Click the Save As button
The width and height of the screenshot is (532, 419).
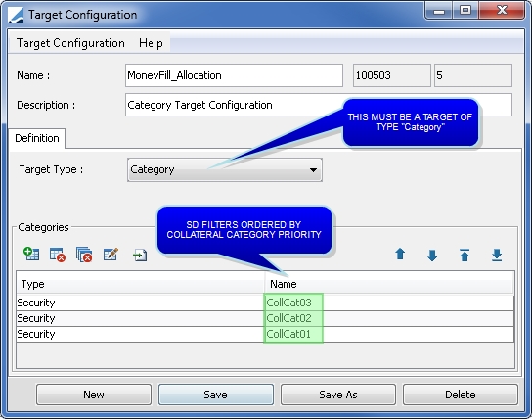pos(338,395)
